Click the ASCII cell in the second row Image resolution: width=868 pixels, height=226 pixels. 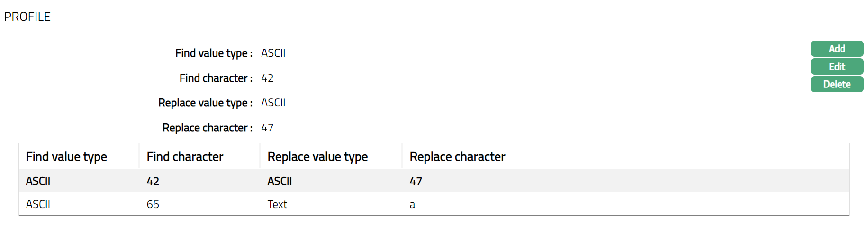click(38, 204)
